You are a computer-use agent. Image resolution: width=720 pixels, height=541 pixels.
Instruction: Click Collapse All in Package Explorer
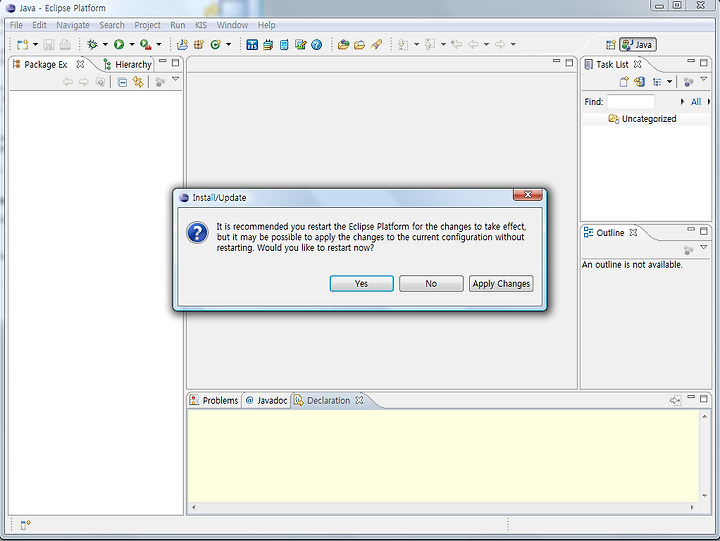click(122, 82)
